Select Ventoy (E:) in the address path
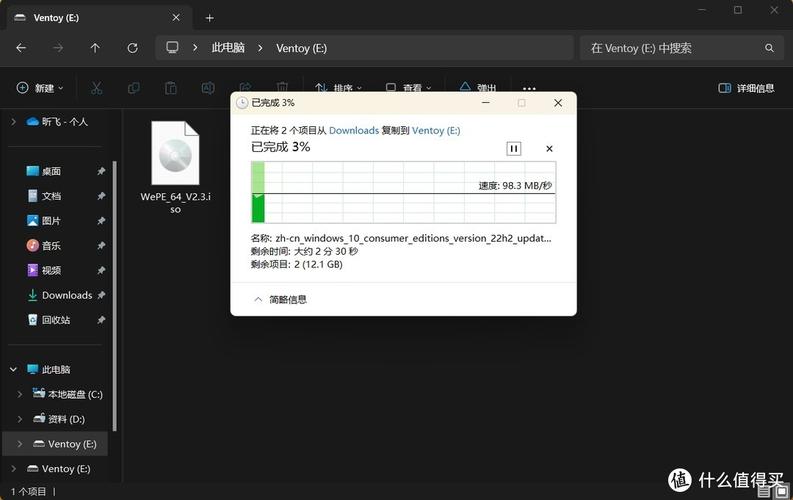Screen dimensions: 793x500 [x=301, y=48]
